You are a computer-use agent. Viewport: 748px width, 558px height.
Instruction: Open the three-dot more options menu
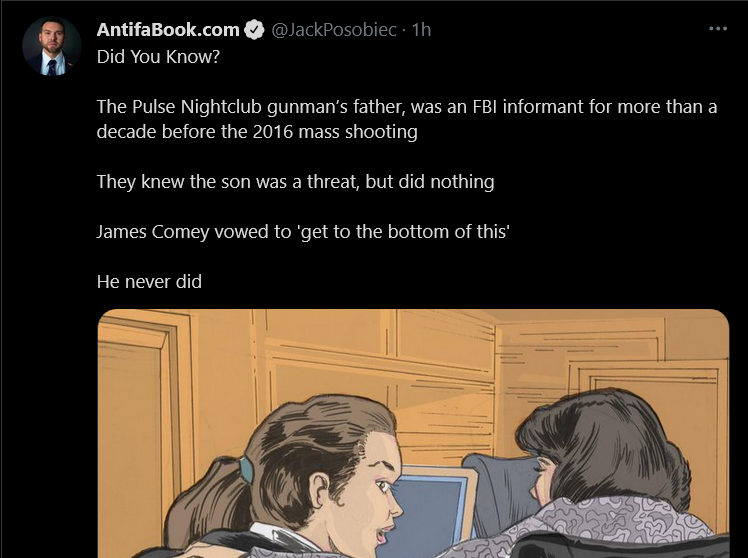718,29
